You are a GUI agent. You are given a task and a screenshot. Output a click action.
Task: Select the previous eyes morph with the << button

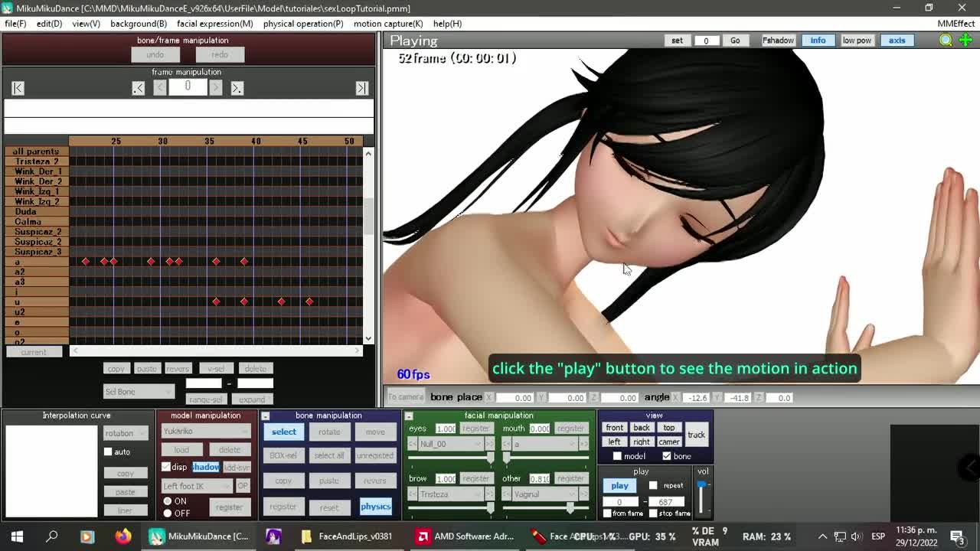pyautogui.click(x=412, y=444)
